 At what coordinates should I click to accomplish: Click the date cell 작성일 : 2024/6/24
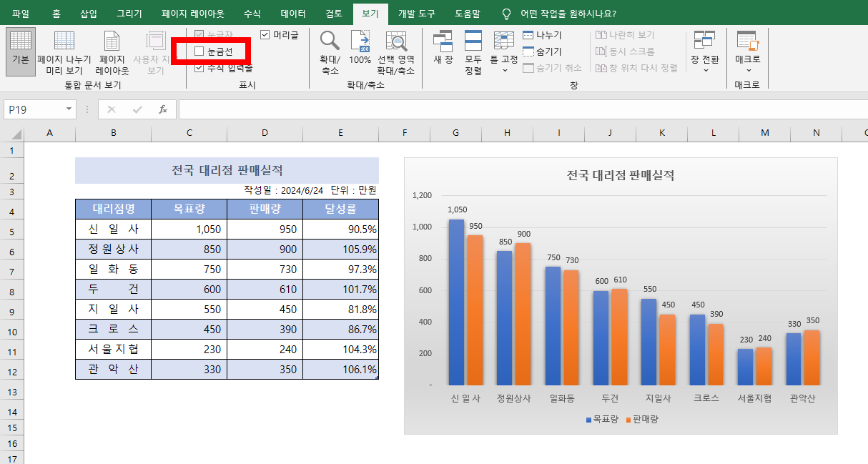(283, 190)
